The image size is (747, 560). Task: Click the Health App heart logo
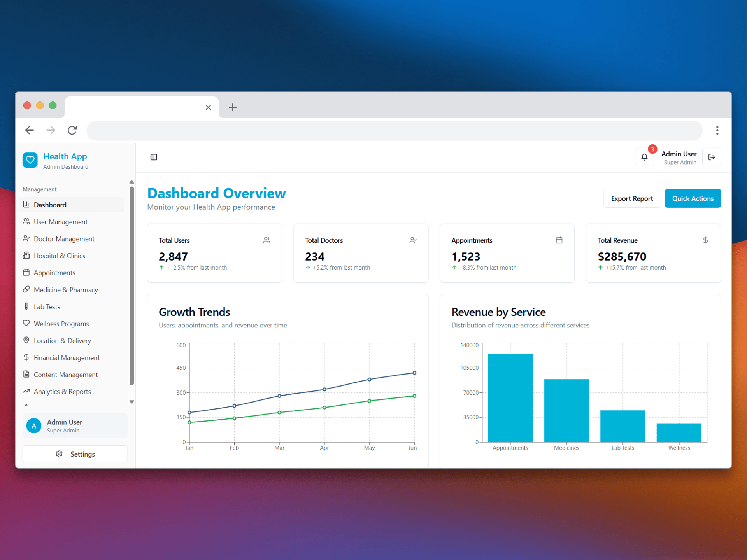(x=30, y=160)
